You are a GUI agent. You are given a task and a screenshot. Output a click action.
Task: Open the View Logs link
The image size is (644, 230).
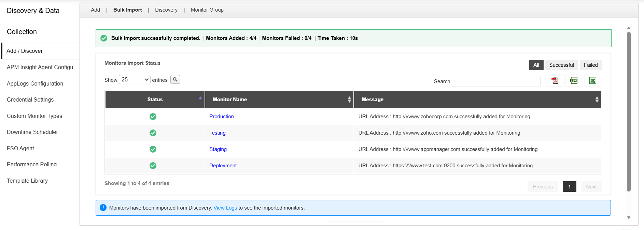click(x=225, y=208)
